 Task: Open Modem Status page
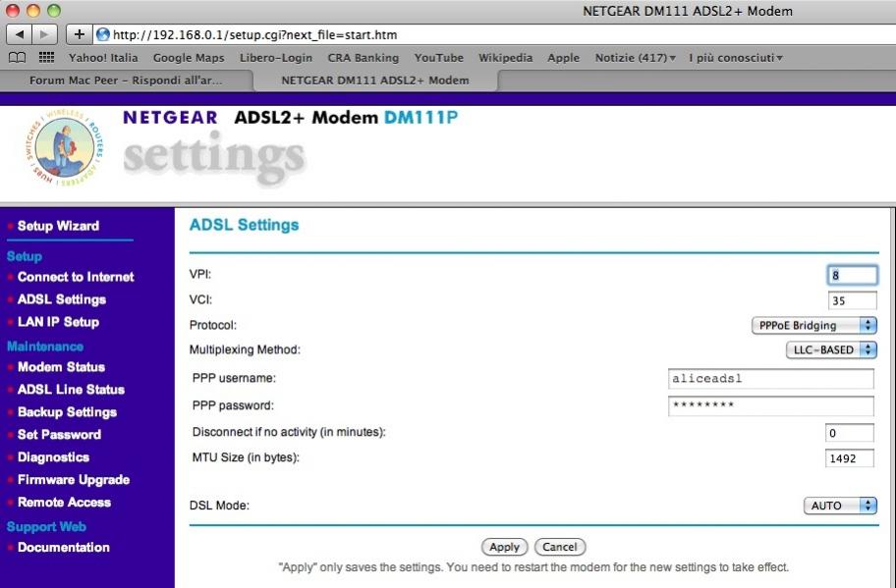click(x=61, y=367)
